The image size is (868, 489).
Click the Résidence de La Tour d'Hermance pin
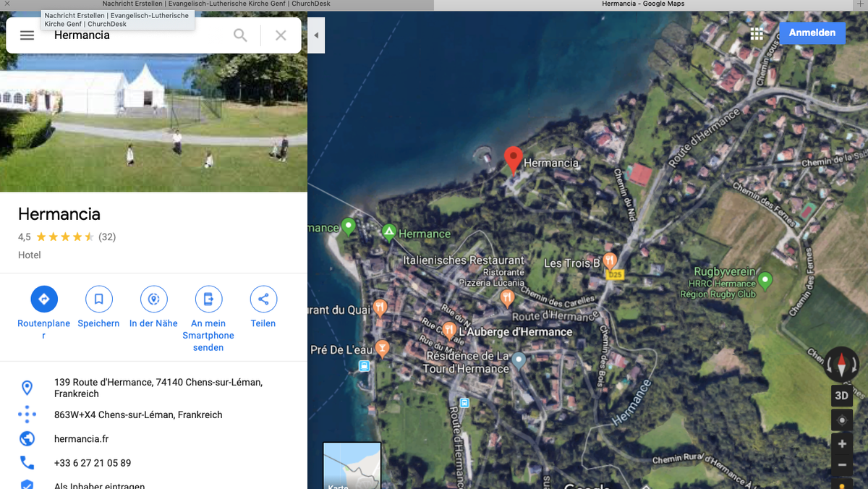(x=519, y=360)
